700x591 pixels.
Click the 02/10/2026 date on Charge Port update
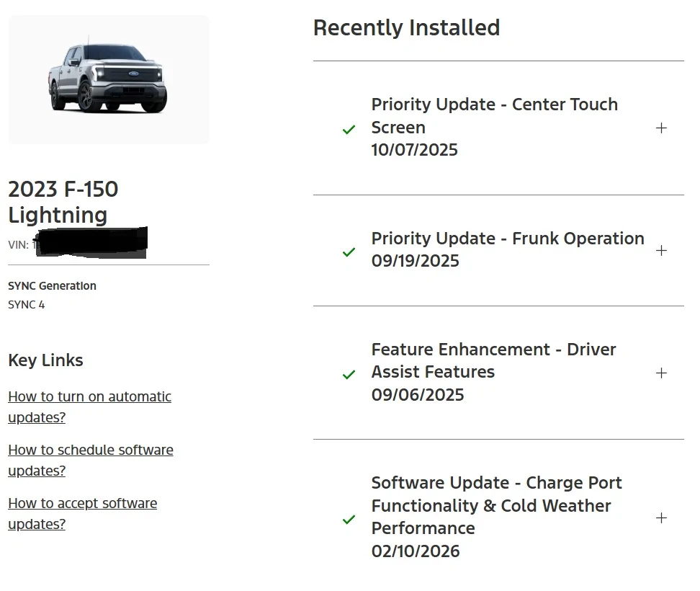(x=416, y=551)
